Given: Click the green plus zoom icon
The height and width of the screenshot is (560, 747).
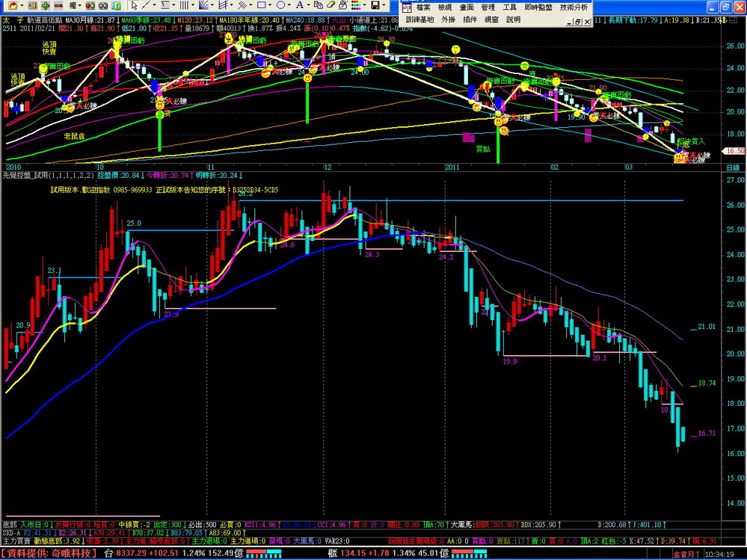Looking at the screenshot, I should (46, 5).
